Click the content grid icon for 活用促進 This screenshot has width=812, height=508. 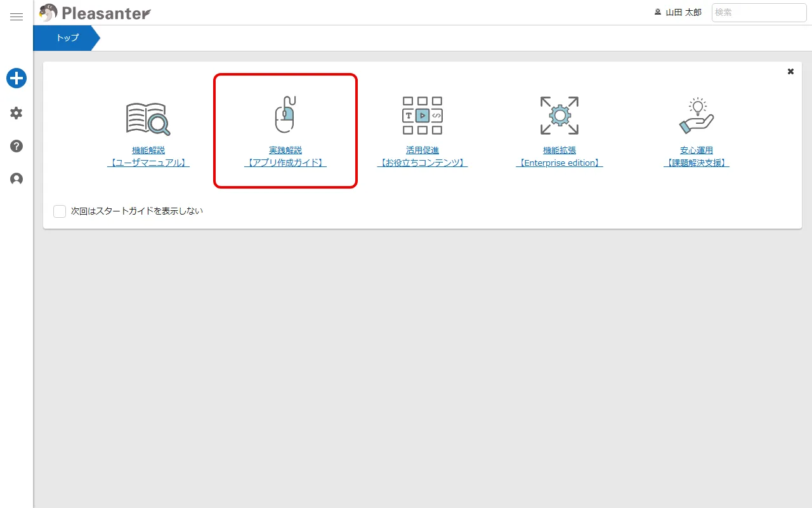click(x=422, y=116)
